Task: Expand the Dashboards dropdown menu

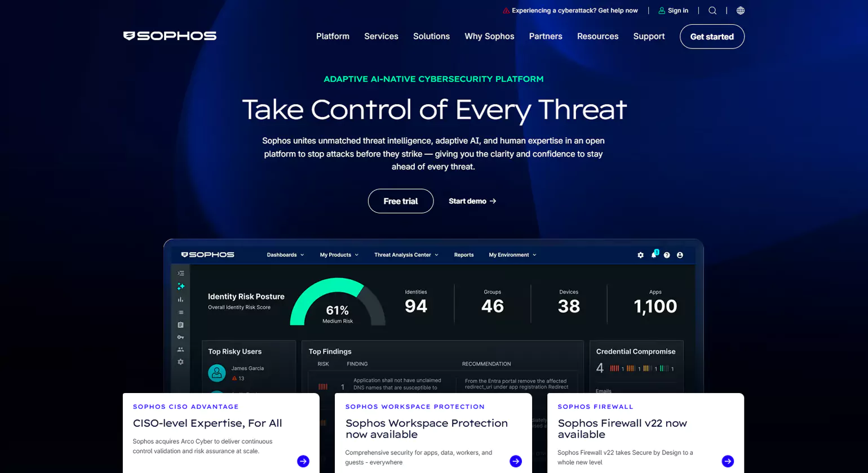Action: pos(285,255)
